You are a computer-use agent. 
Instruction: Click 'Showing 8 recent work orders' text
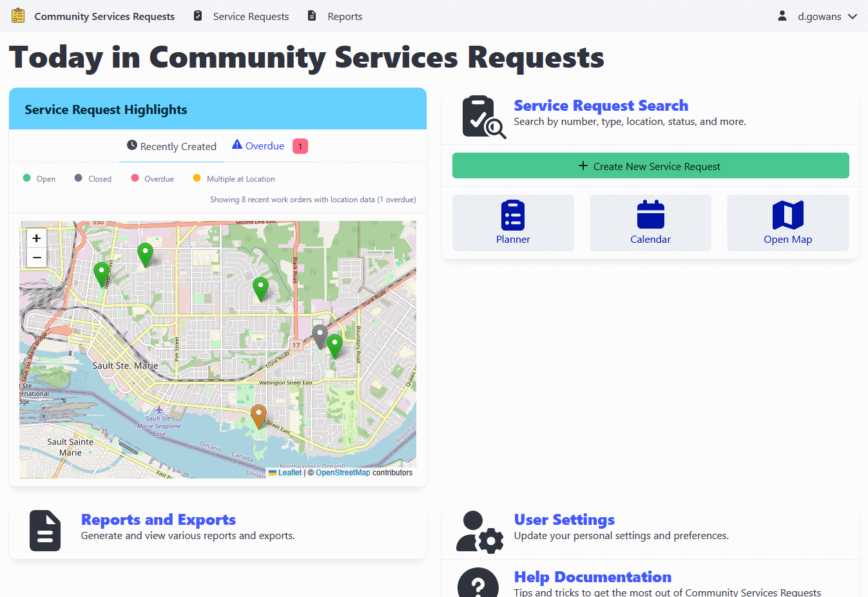(313, 200)
